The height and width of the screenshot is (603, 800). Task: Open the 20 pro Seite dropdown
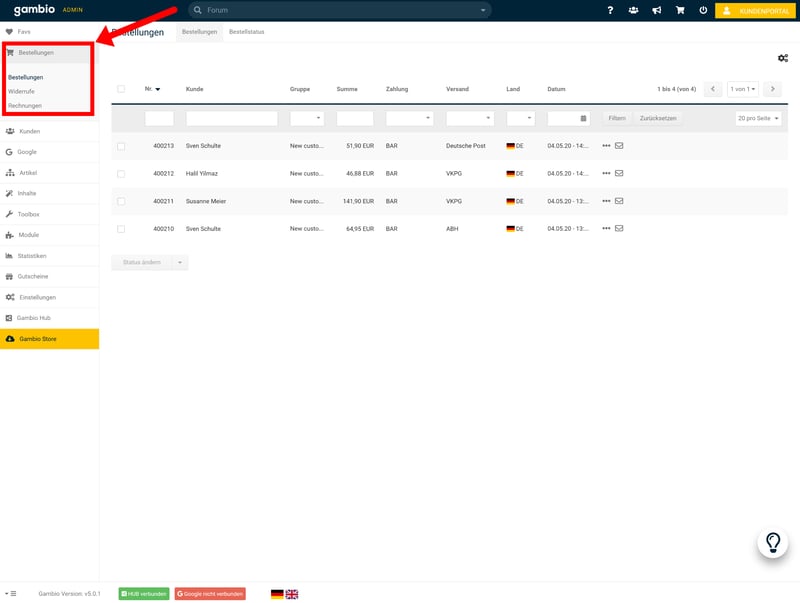[758, 118]
